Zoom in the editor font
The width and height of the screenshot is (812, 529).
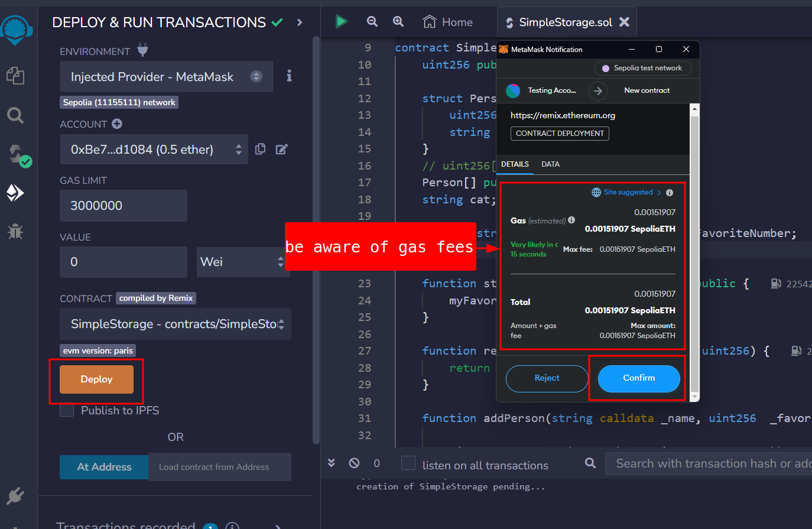pos(398,21)
